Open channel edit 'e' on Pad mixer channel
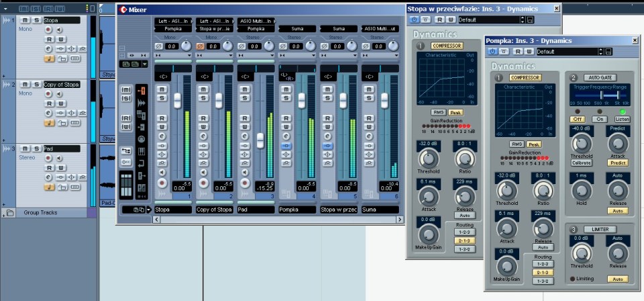Screen dimensions: 644x301 (x=245, y=136)
